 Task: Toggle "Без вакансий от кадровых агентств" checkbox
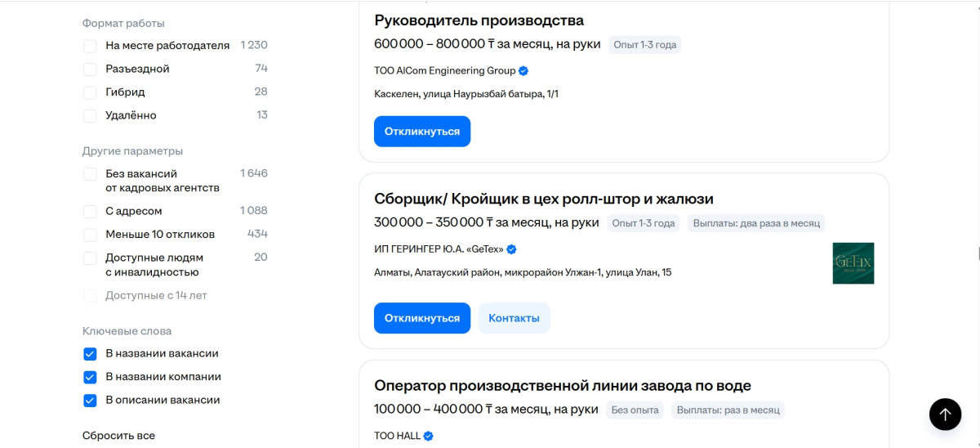(x=90, y=174)
